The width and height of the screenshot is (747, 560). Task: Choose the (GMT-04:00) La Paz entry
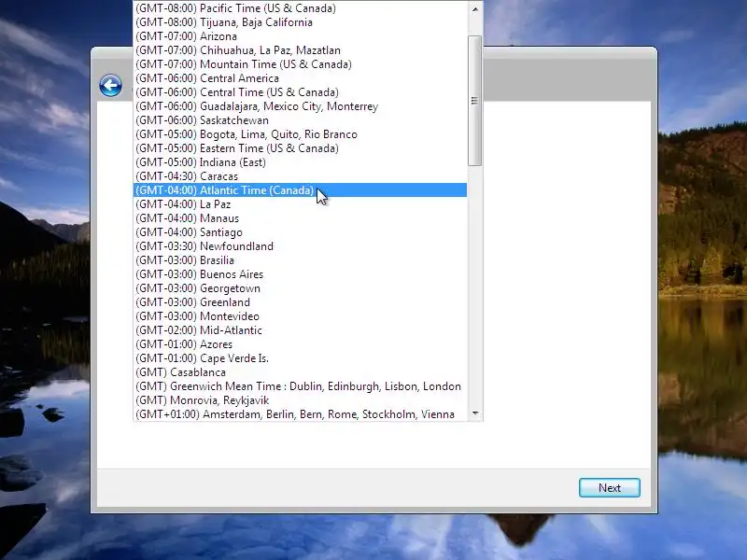(x=300, y=204)
